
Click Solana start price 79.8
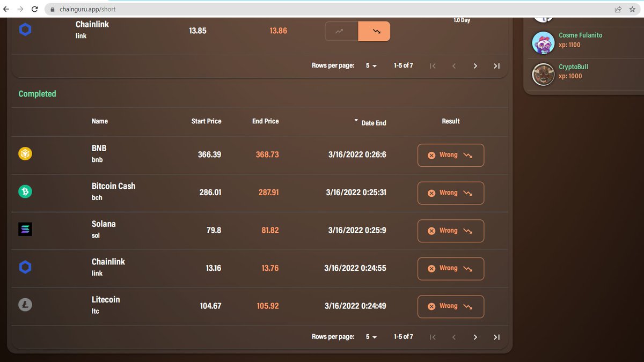coord(214,230)
